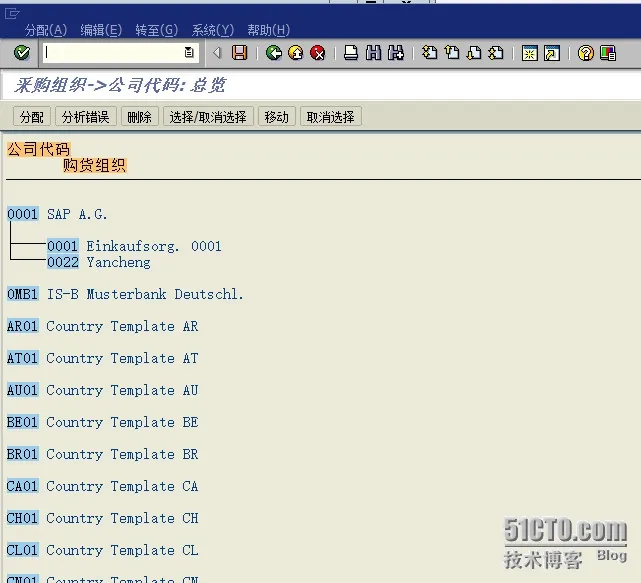641x583 pixels.
Task: Click the 删除 button
Action: (x=139, y=117)
